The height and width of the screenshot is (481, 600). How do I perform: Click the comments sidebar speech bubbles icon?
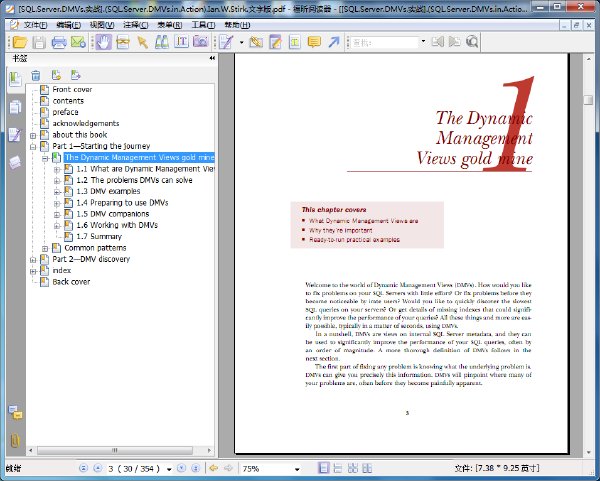click(15, 413)
